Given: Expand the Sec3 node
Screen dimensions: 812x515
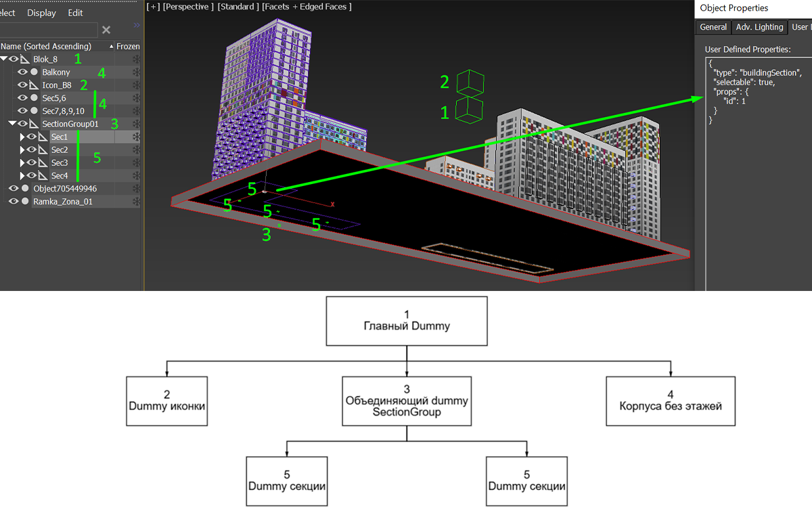Looking at the screenshot, I should coord(22,163).
